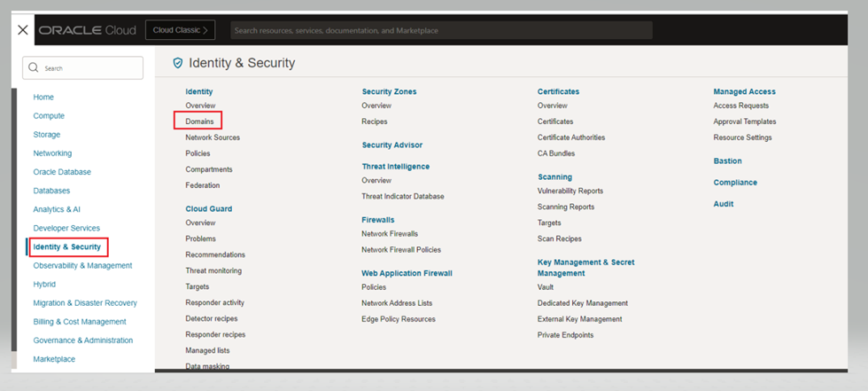
Task: Open Networking in the navigation menu
Action: tap(52, 153)
